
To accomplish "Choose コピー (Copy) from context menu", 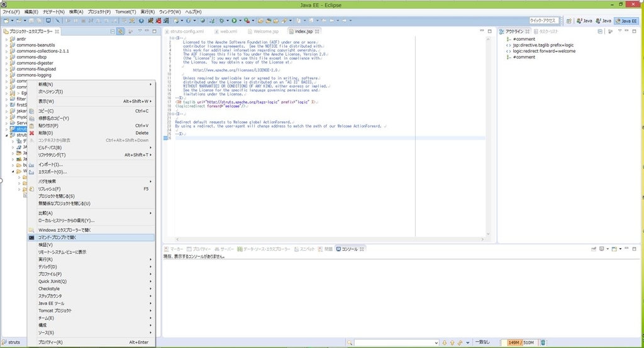I will click(91, 111).
